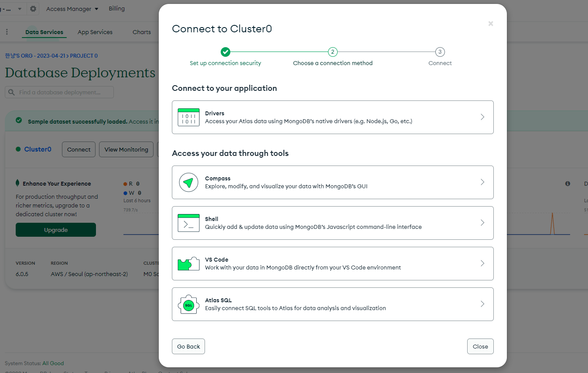Image resolution: width=588 pixels, height=373 pixels.
Task: Click the Drivers binary code icon
Action: 188,117
